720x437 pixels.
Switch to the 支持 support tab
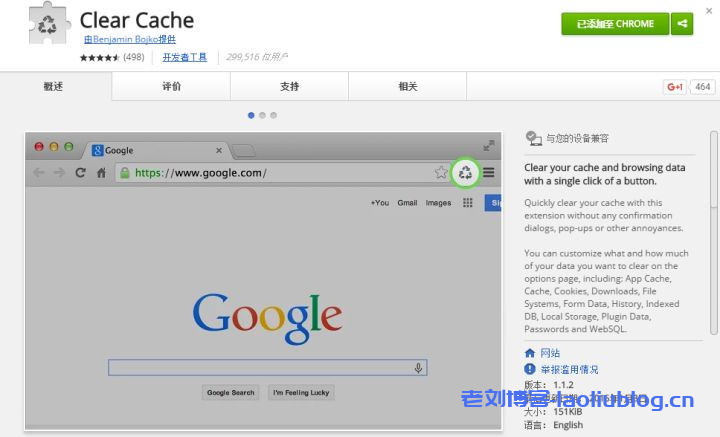point(290,86)
